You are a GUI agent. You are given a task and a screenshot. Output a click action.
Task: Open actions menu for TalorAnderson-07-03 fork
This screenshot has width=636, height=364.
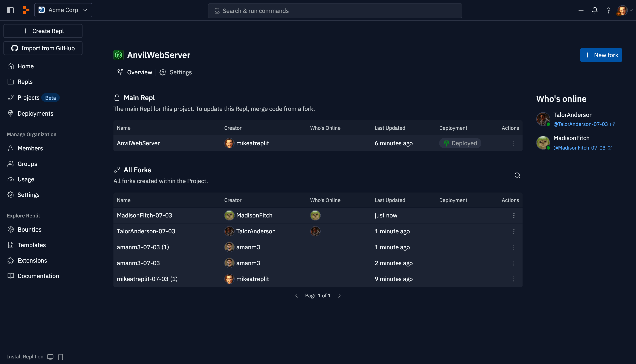(x=514, y=231)
